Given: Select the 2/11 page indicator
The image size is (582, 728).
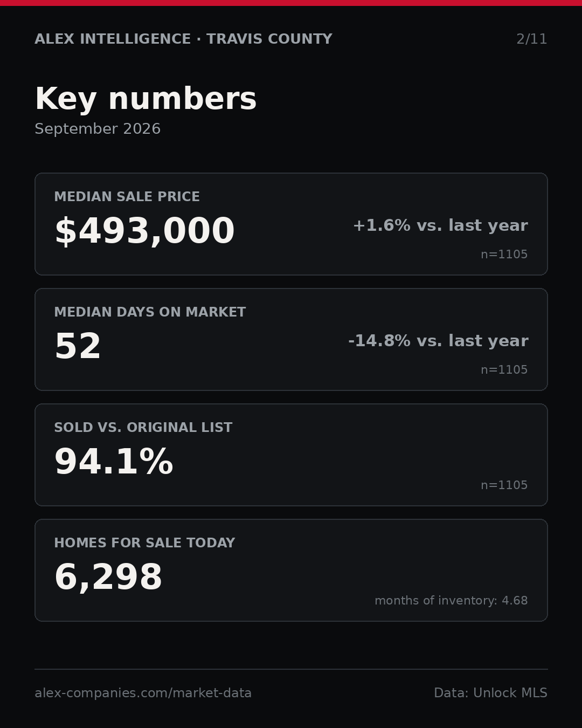Looking at the screenshot, I should 531,39.
